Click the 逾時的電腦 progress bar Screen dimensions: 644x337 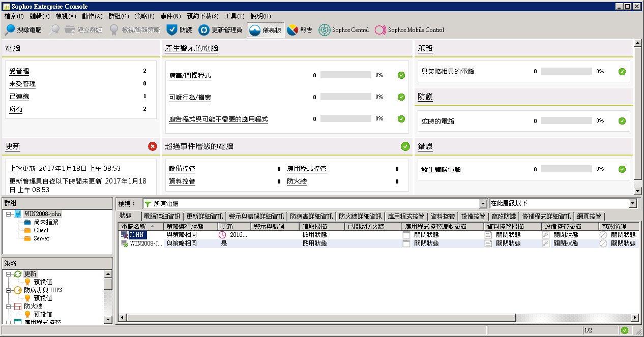point(567,121)
